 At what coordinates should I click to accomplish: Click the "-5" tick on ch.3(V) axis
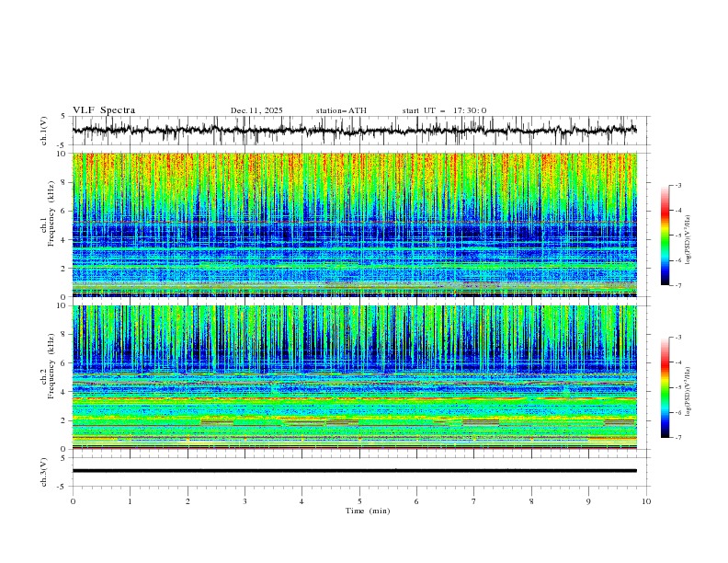click(62, 487)
